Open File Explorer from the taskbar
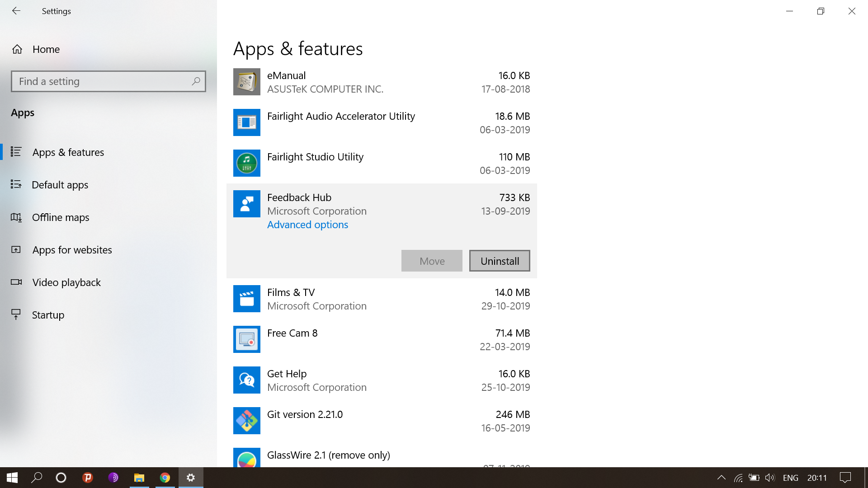Viewport: 868px width, 488px height. [139, 478]
